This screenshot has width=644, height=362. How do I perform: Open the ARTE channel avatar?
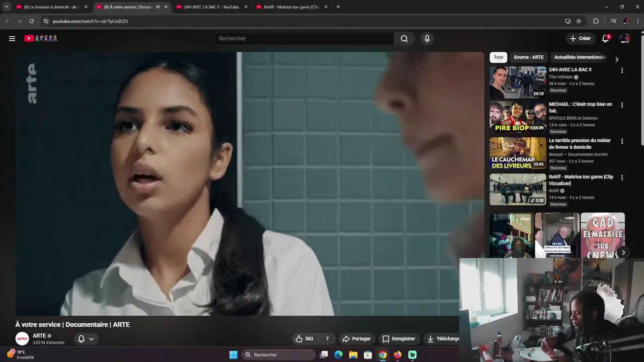(22, 339)
